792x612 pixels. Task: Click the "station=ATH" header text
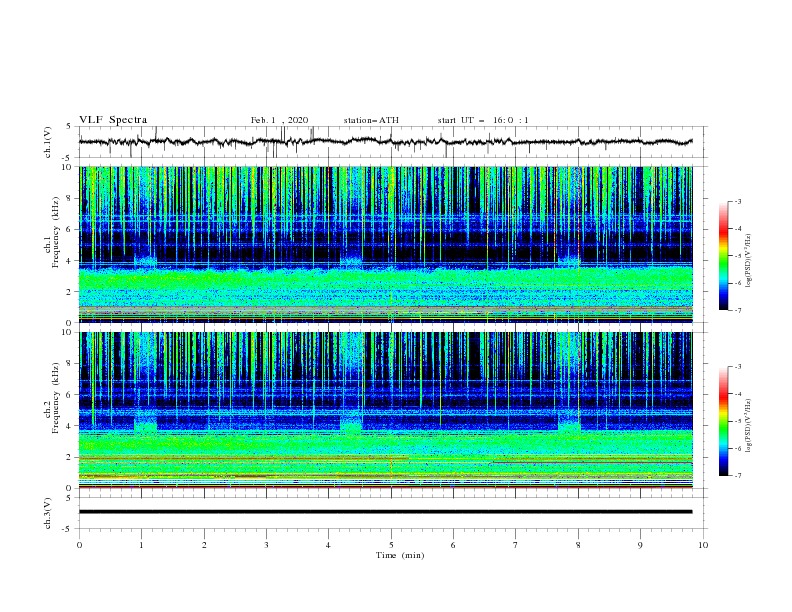[371, 120]
